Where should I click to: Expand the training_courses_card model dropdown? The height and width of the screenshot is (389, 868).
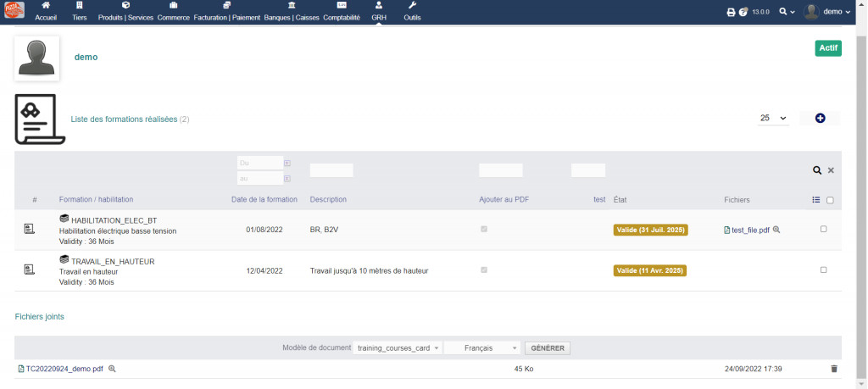[x=398, y=347]
